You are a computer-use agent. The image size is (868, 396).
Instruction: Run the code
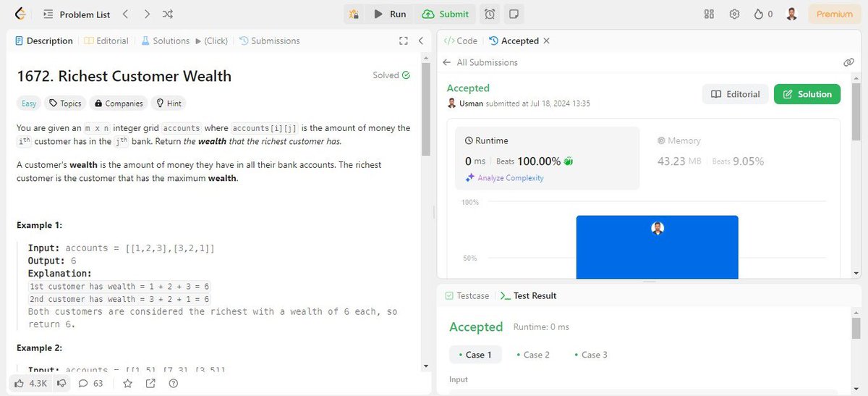[x=390, y=14]
